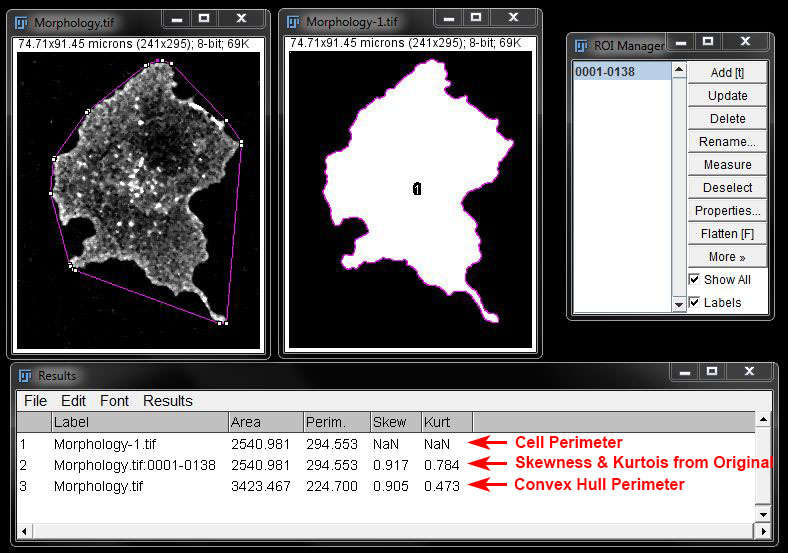788x553 pixels.
Task: Open the Results menu in Results window
Action: 168,401
